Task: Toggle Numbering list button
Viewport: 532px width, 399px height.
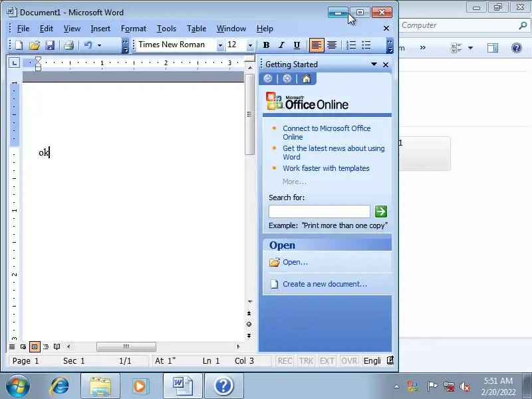Action: tap(351, 45)
